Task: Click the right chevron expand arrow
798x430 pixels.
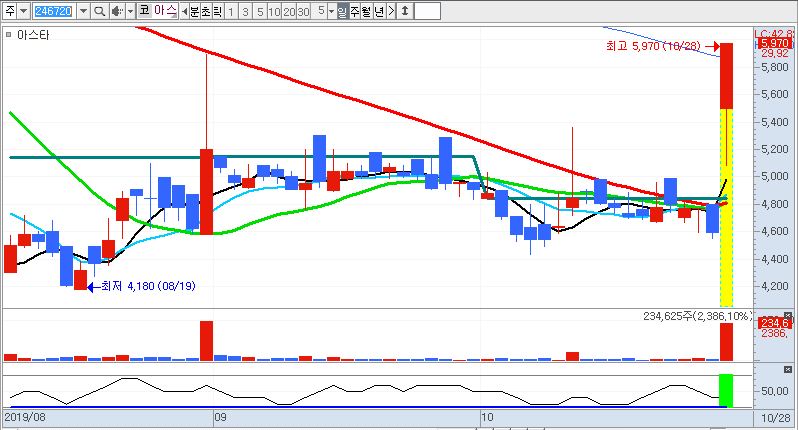Action: (391, 11)
